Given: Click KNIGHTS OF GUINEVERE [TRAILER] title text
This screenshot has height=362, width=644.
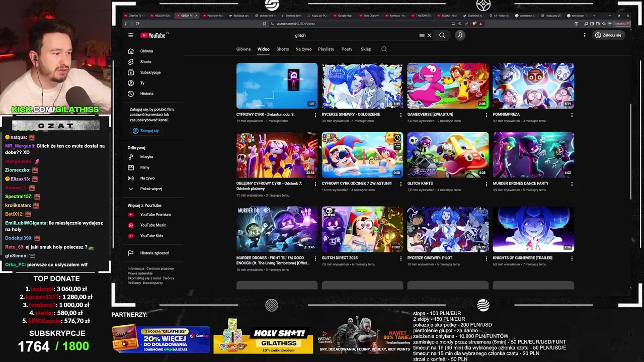Looking at the screenshot, I should click(522, 258).
